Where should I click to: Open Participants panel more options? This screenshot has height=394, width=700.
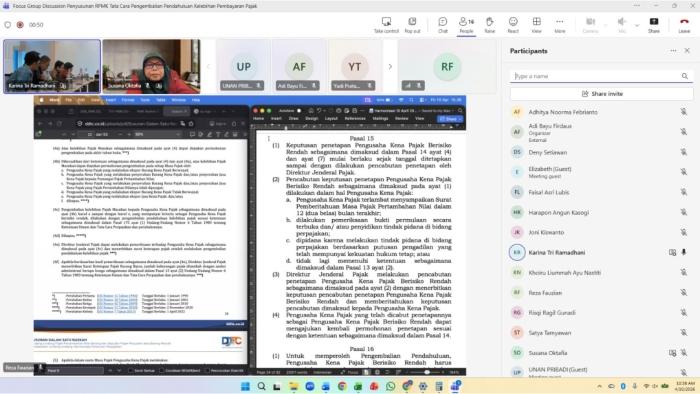673,51
